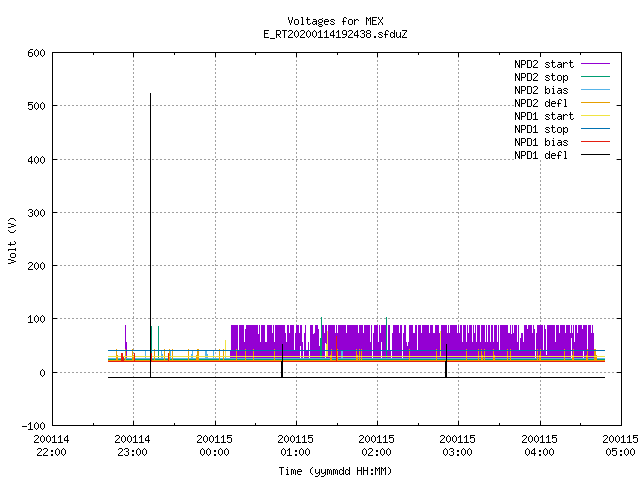This screenshot has height=480, width=640.
Task: Click the 300 tick label on Y axis
Action: click(36, 213)
